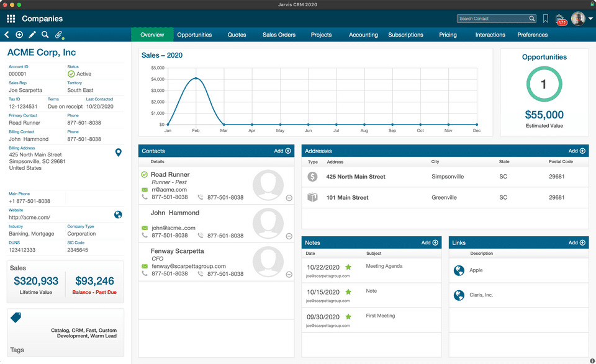
Task: Switch to the Opportunities tab
Action: [194, 35]
